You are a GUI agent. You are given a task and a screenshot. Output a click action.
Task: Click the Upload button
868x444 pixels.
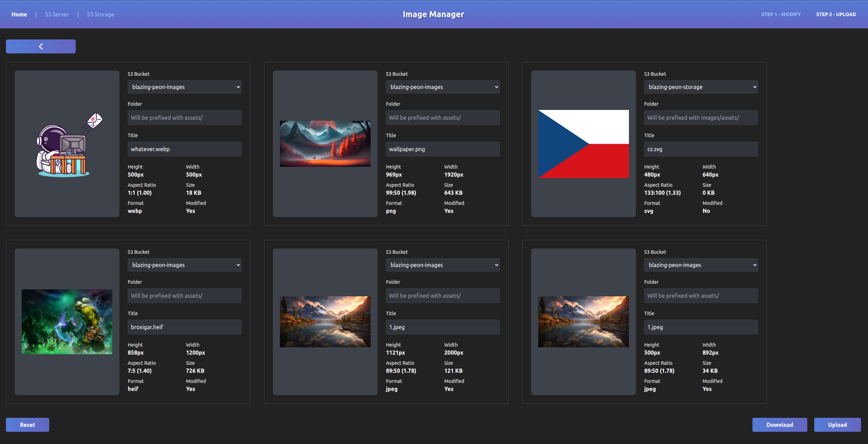(837, 425)
